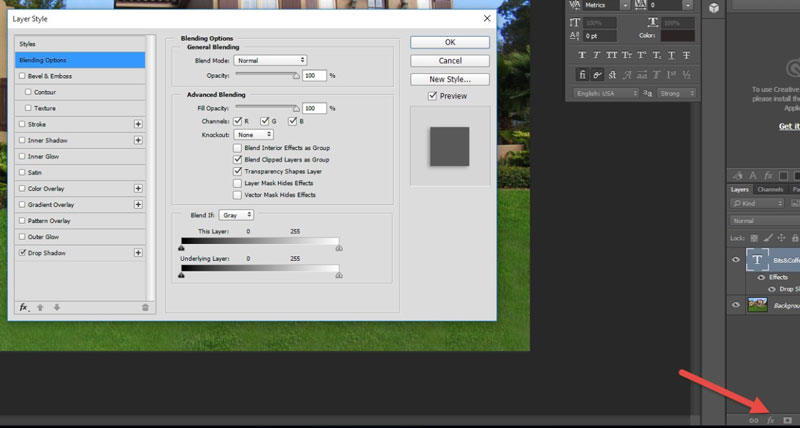Click move effect down arrow in Layer Style
800x428 pixels.
57,308
